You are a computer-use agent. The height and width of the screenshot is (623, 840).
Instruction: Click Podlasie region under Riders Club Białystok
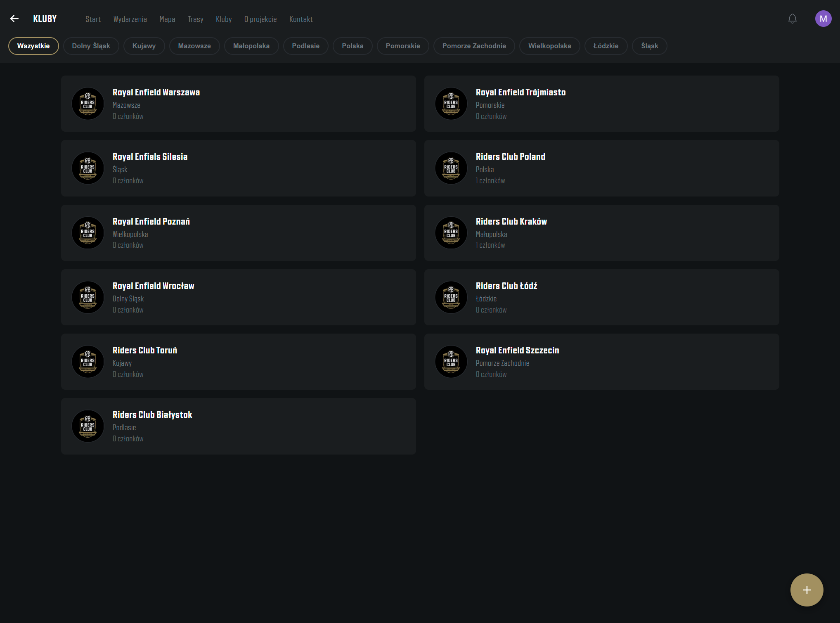click(124, 428)
